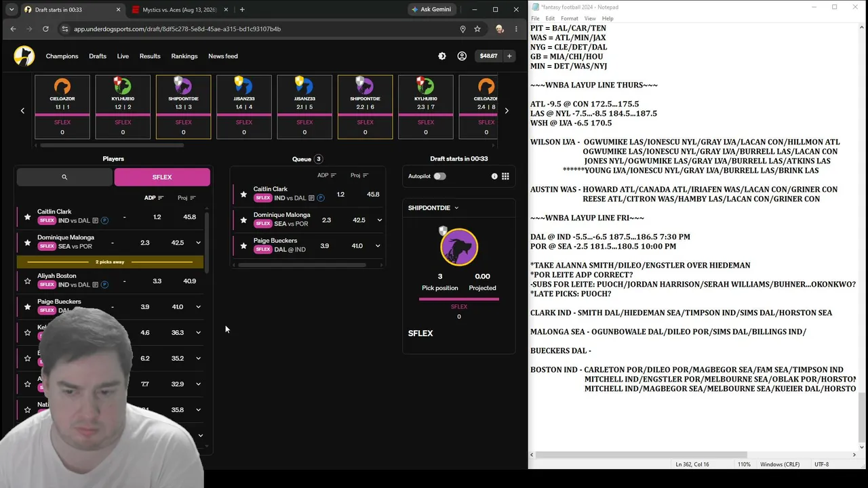Open the News feed nav item
This screenshot has height=488, width=868.
coord(223,56)
